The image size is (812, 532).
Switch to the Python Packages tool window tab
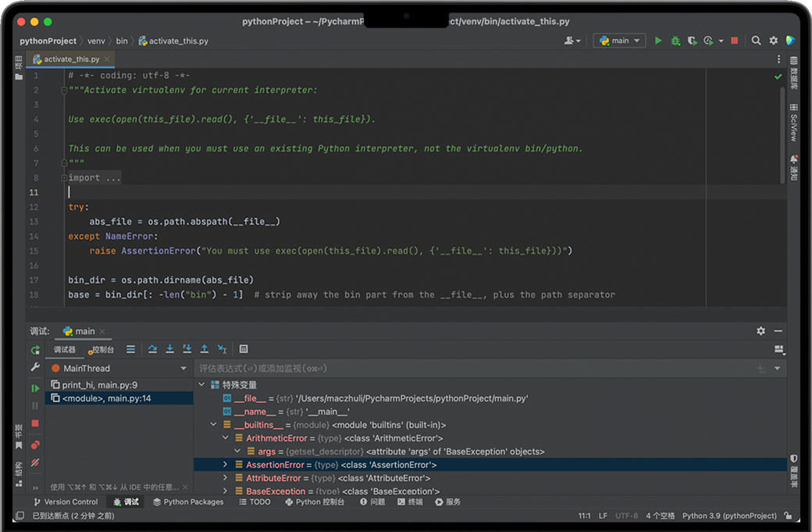click(x=188, y=502)
